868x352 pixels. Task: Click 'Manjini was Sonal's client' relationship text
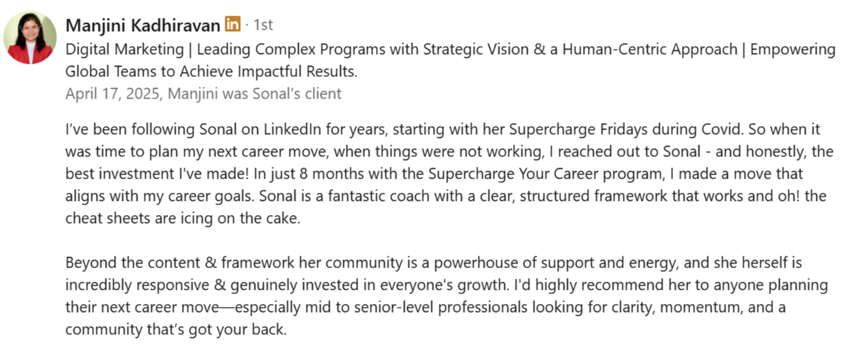point(255,94)
